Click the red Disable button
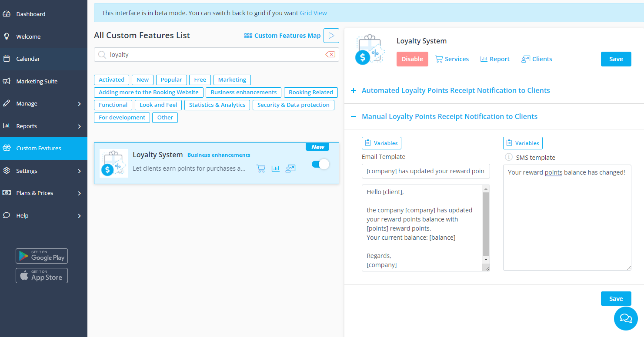The width and height of the screenshot is (644, 337). point(412,59)
